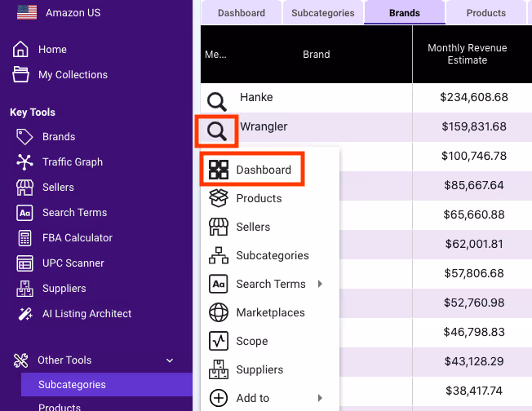Open UPC Scanner link in sidebar
Image resolution: width=532 pixels, height=411 pixels.
[x=73, y=263]
